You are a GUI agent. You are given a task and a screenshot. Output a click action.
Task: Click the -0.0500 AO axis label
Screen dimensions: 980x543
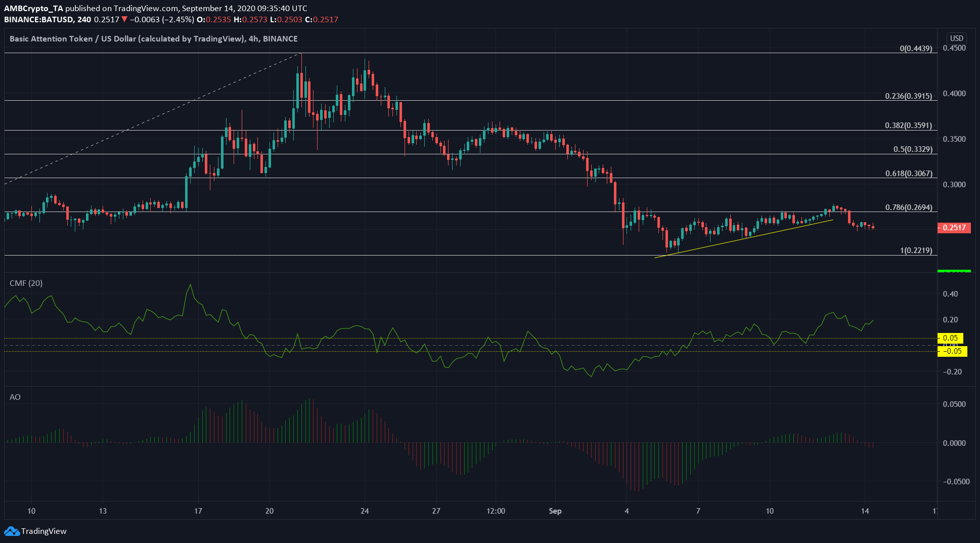(x=956, y=482)
